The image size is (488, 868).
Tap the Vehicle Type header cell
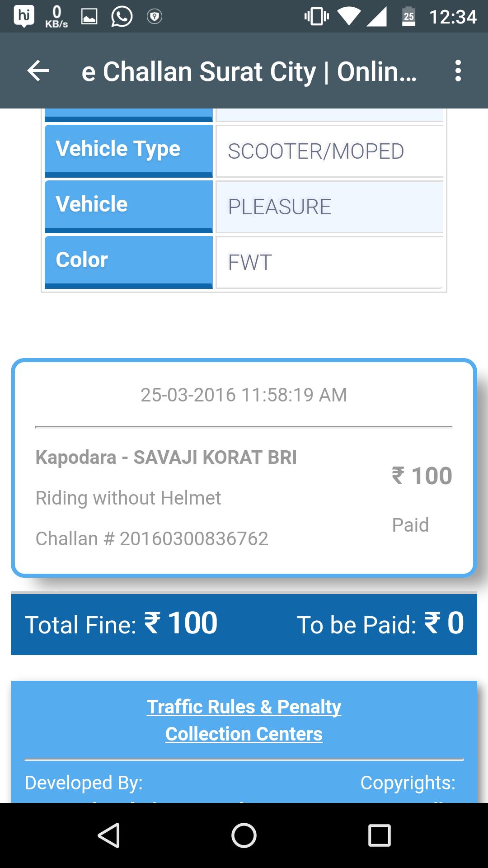[128, 149]
